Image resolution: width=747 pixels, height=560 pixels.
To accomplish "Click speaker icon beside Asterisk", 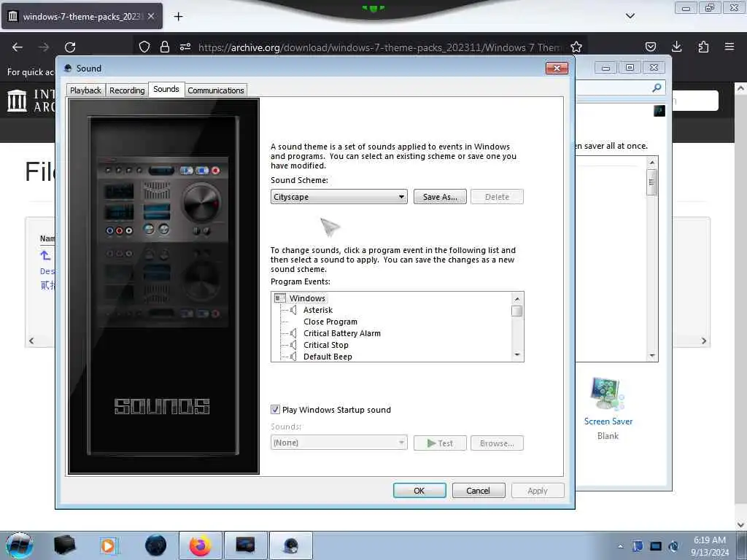I will coord(293,310).
